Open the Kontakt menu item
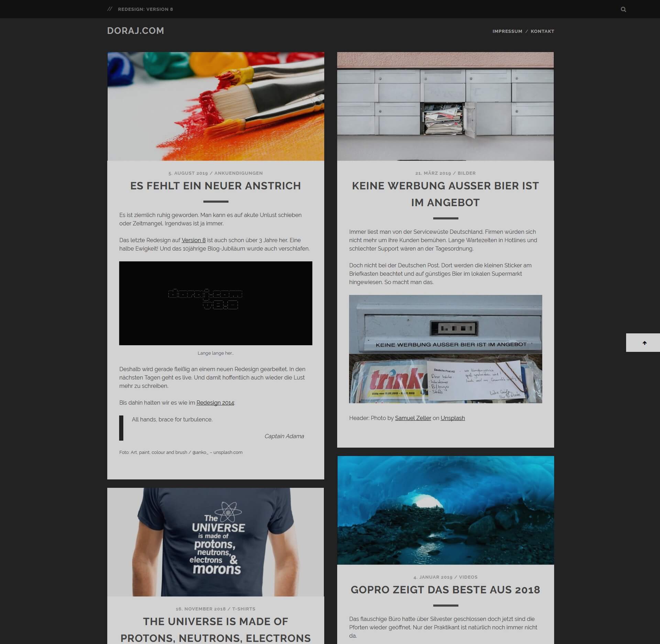The image size is (660, 644). pos(542,31)
